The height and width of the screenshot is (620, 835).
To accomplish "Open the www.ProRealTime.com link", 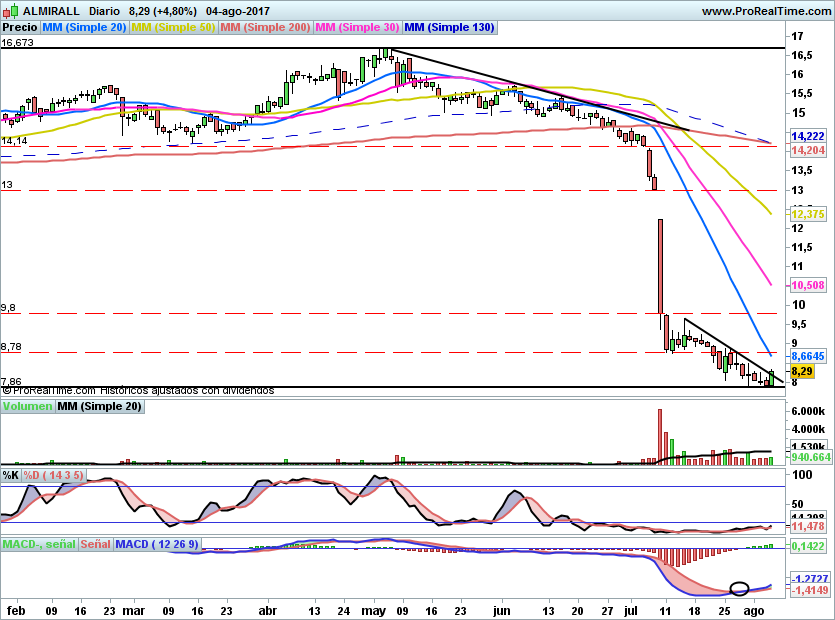I will (766, 11).
